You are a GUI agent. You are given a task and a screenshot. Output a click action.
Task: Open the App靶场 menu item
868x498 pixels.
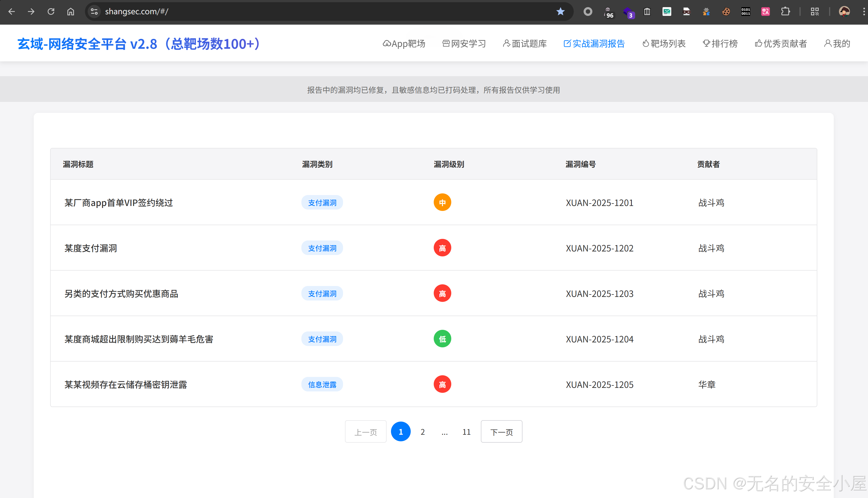(x=404, y=44)
